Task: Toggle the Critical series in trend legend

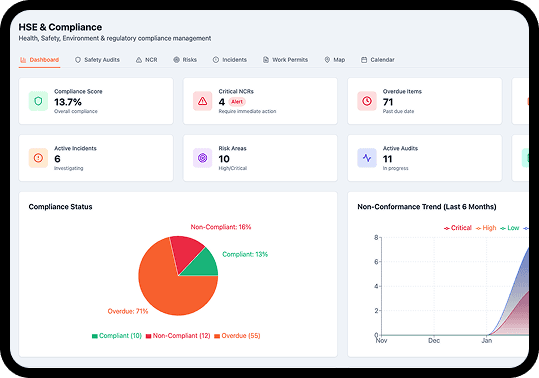Action: coord(458,228)
